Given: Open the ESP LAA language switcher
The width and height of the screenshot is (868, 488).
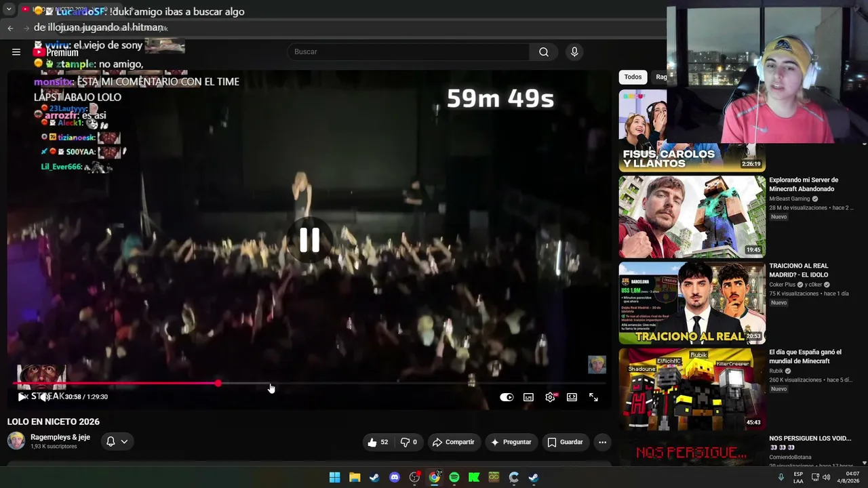Looking at the screenshot, I should coord(798,477).
